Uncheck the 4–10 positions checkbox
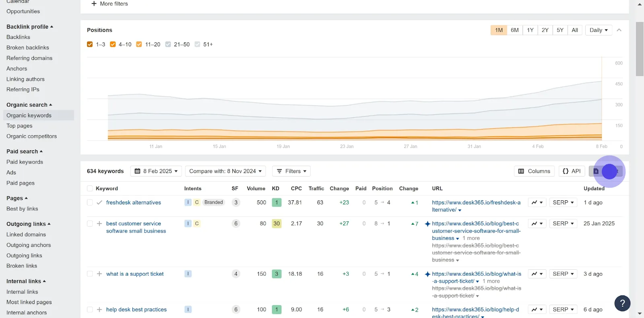This screenshot has width=644, height=318. coord(113,44)
